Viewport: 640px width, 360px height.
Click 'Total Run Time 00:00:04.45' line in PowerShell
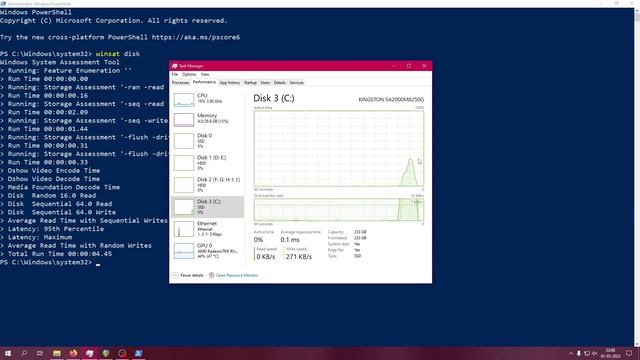pos(56,254)
